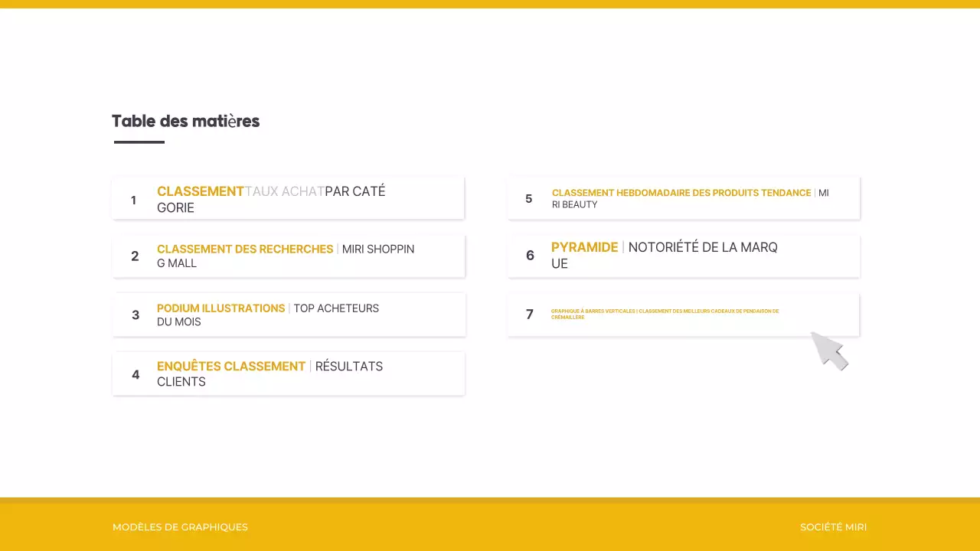Click the number badge 7
The width and height of the screenshot is (980, 551).
(x=529, y=314)
